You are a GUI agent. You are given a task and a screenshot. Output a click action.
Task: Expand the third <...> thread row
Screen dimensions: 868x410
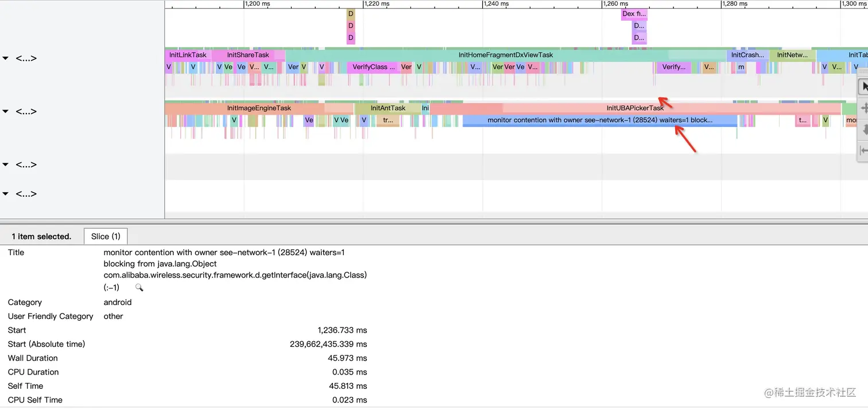coord(6,165)
